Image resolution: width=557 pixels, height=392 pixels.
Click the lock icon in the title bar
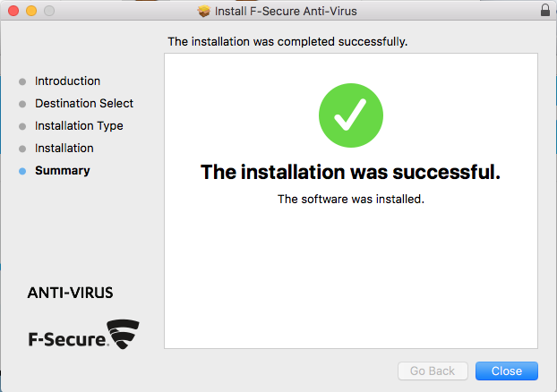545,11
